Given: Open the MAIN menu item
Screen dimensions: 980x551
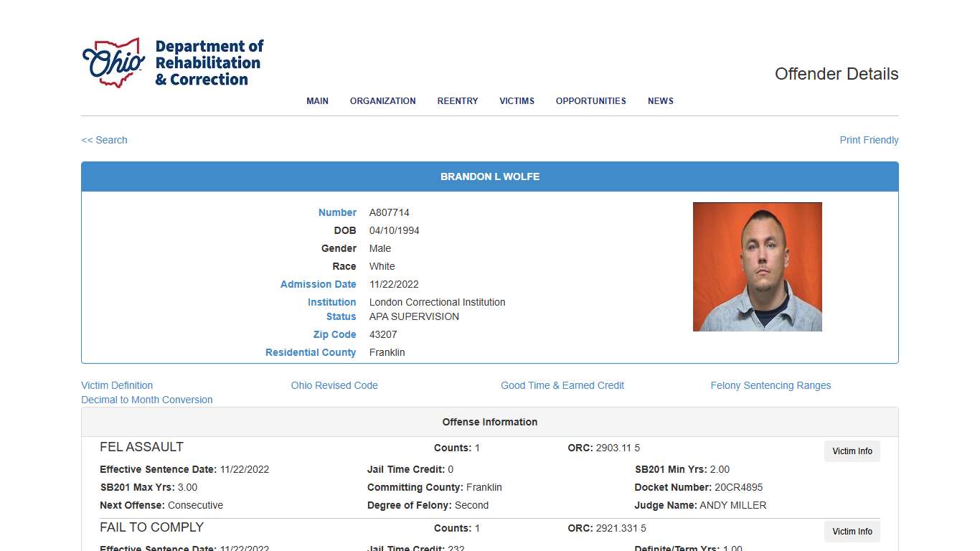Looking at the screenshot, I should [x=317, y=101].
